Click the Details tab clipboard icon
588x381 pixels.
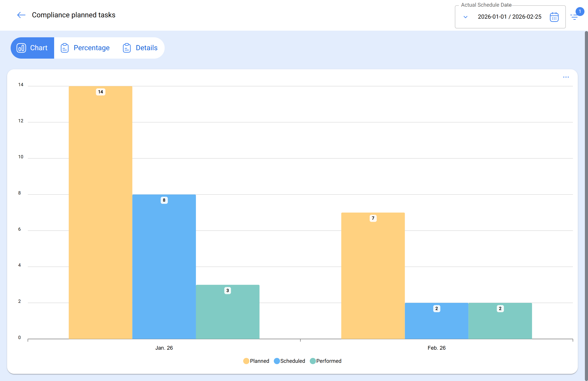(x=127, y=48)
